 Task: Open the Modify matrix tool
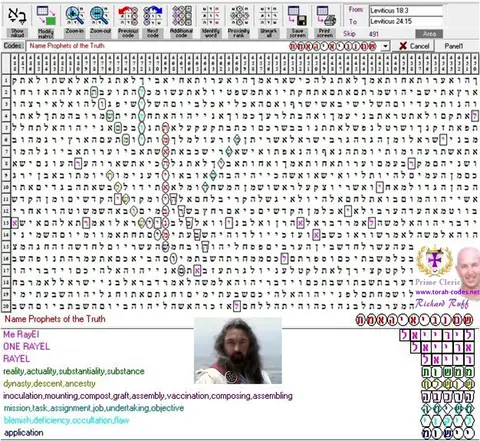[46, 16]
